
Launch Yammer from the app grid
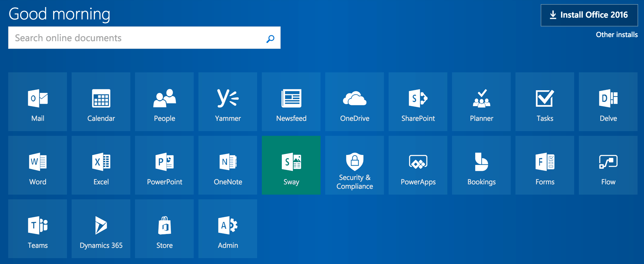228,102
